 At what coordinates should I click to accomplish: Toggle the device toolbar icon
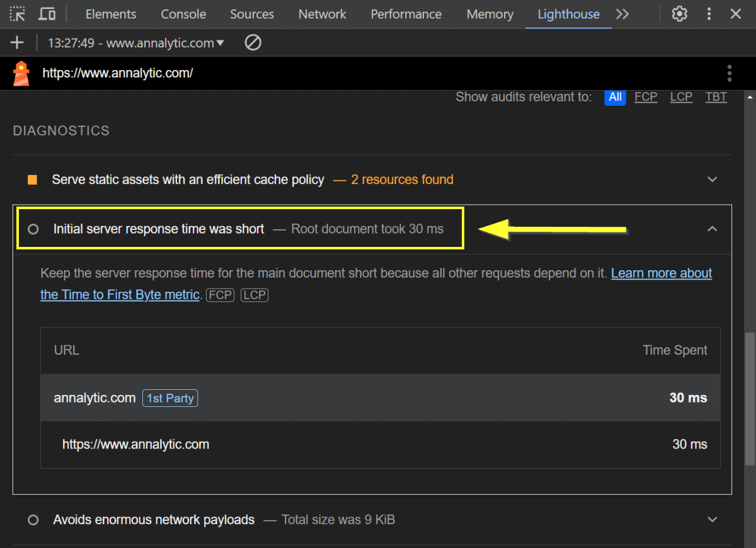click(46, 14)
